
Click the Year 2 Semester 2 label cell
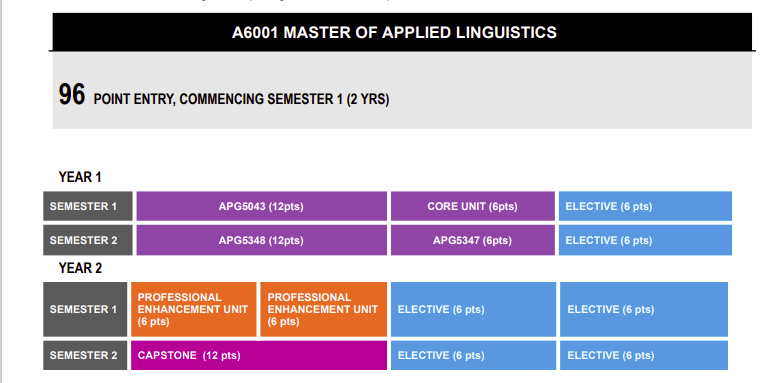pyautogui.click(x=85, y=355)
